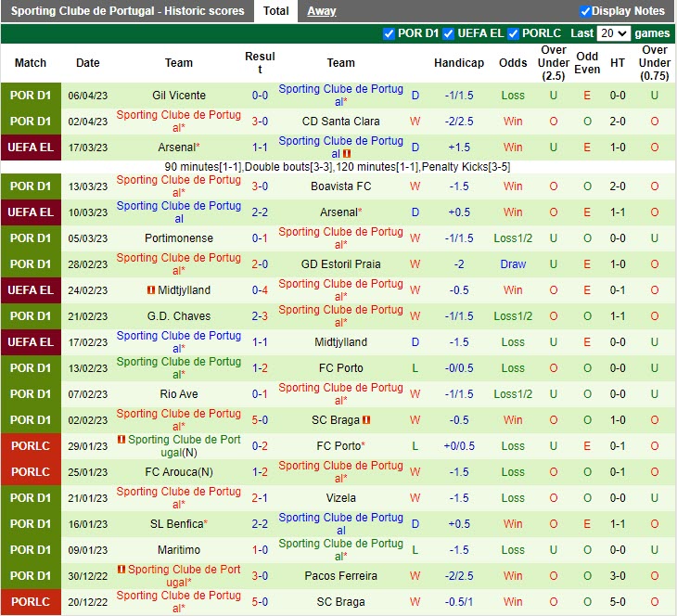Image resolution: width=677 pixels, height=616 pixels.
Task: Click the Loss odds for the Vizela match
Action: pyautogui.click(x=513, y=497)
